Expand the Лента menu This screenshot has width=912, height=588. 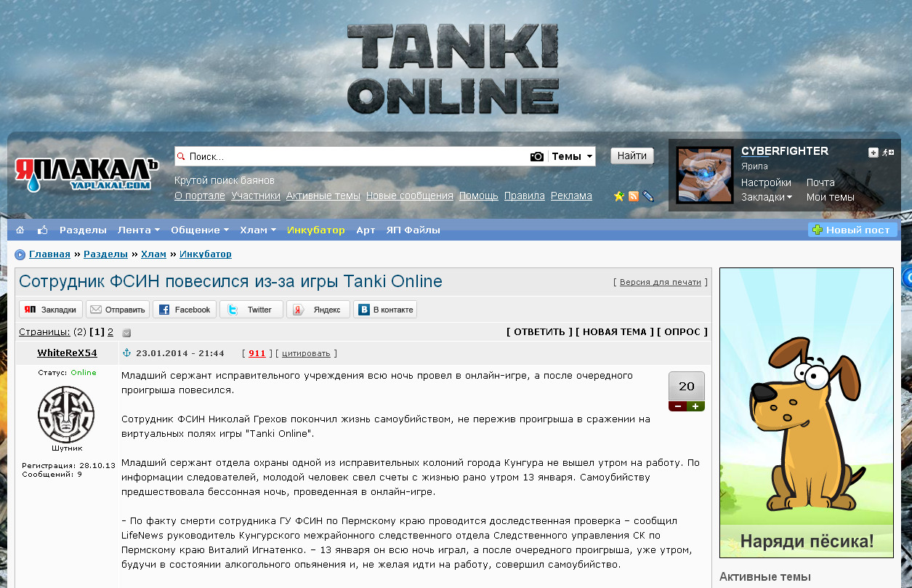[139, 230]
